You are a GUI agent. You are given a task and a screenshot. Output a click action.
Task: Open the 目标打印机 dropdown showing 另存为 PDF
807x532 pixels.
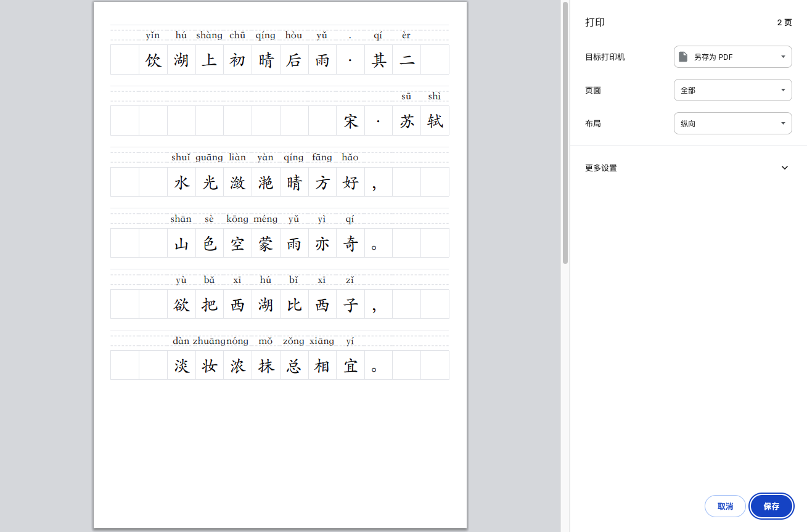(x=732, y=57)
